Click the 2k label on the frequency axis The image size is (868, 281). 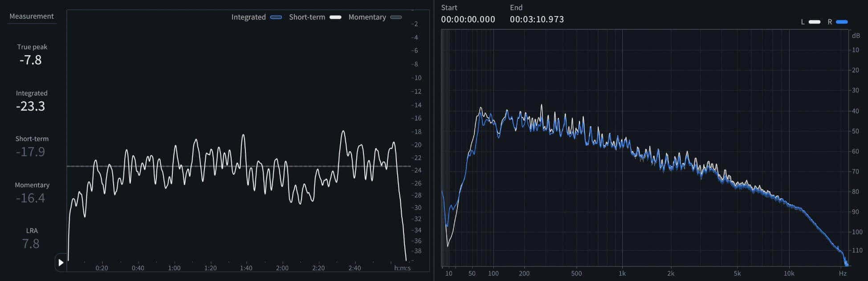(671, 273)
